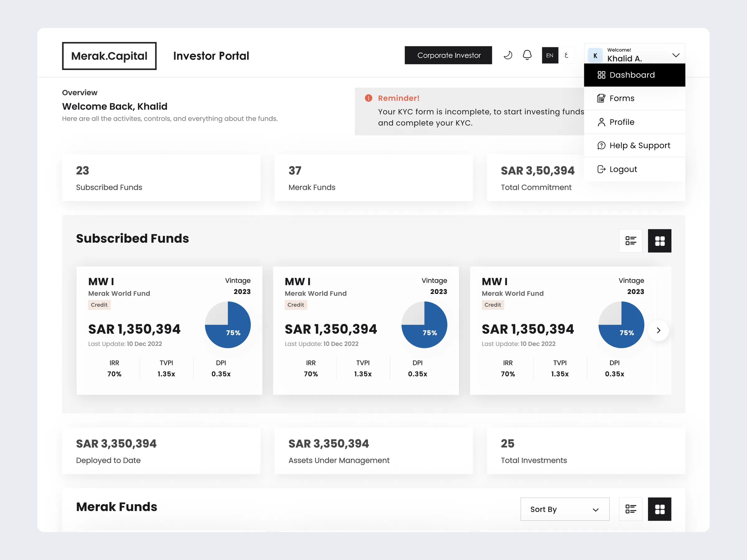Click the Deployed to Date card
The width and height of the screenshot is (747, 560).
[x=161, y=451]
